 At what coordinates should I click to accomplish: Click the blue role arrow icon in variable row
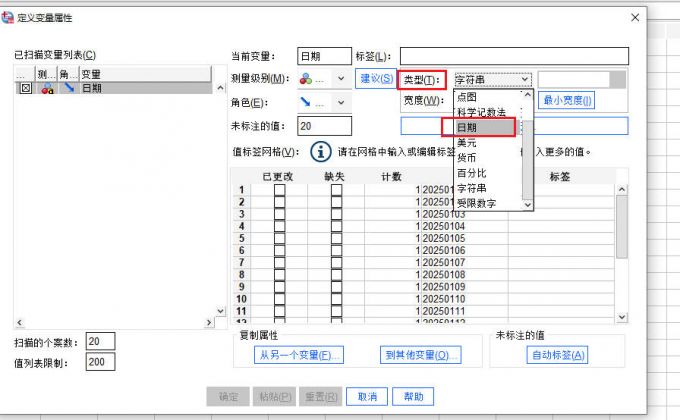pos(69,88)
